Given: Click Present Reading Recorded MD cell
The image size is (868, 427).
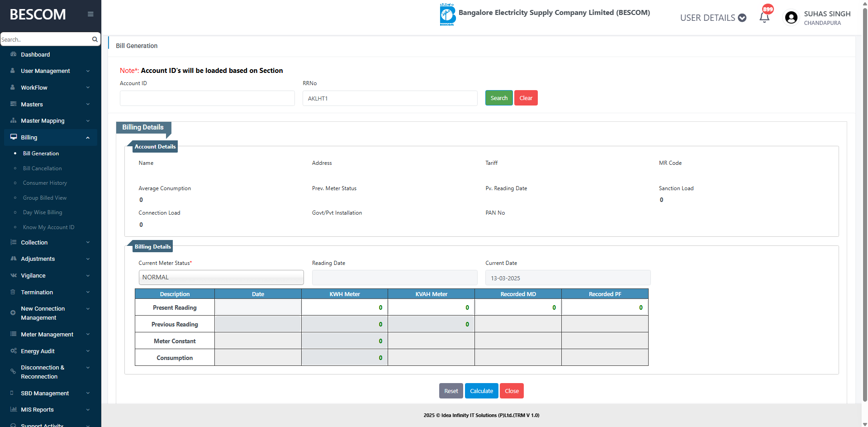Looking at the screenshot, I should (x=518, y=307).
